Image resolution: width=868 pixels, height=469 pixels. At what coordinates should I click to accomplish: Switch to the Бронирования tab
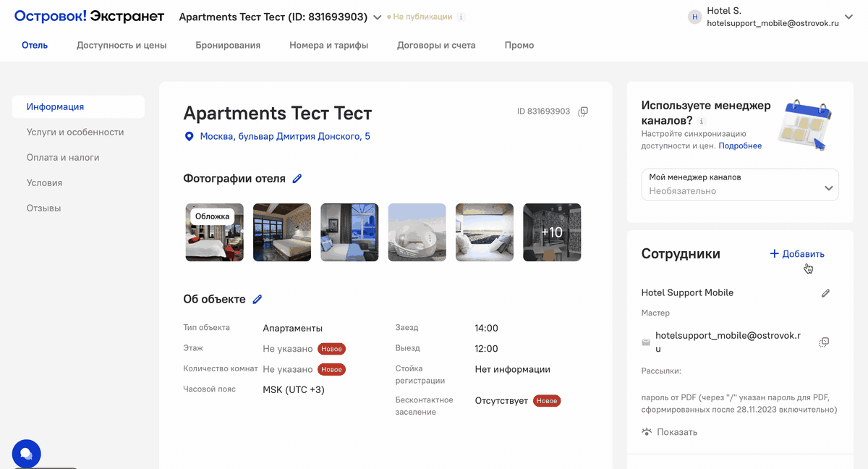[228, 45]
